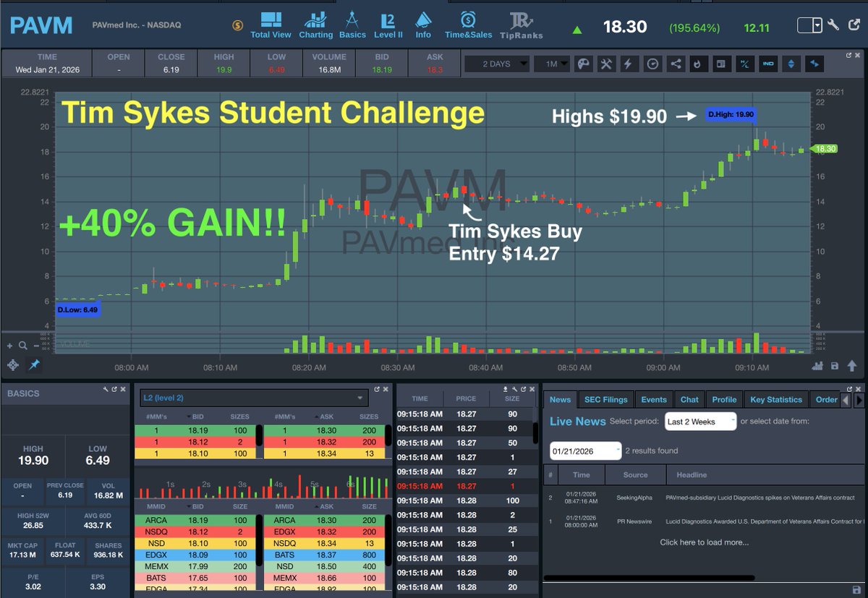This screenshot has width=868, height=598.
Task: Open the Last 2 Weeks period selector
Action: (699, 421)
